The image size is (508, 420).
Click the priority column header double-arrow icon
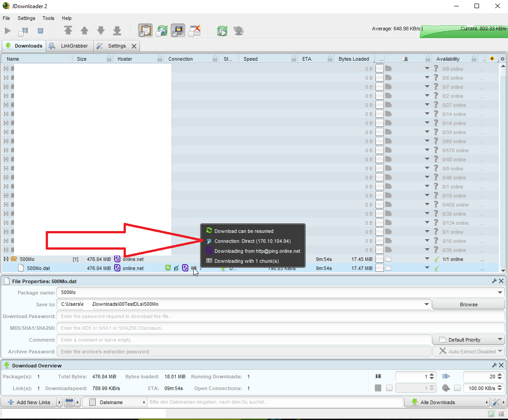coord(406,59)
